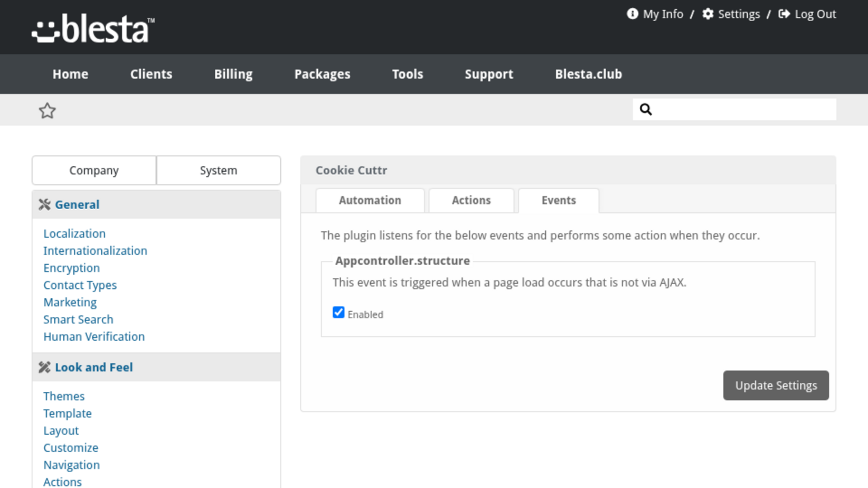Click the Cookie Cuttr panel title
The width and height of the screenshot is (868, 488).
point(351,170)
